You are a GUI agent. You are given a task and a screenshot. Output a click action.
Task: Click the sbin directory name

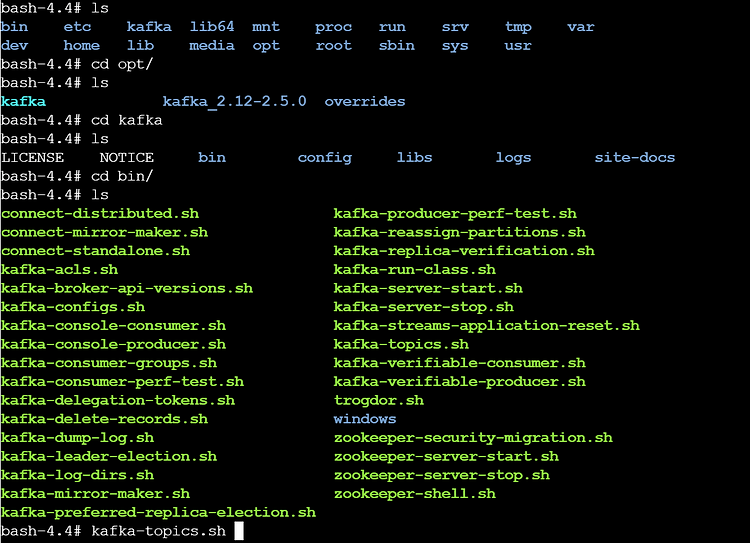click(x=397, y=45)
